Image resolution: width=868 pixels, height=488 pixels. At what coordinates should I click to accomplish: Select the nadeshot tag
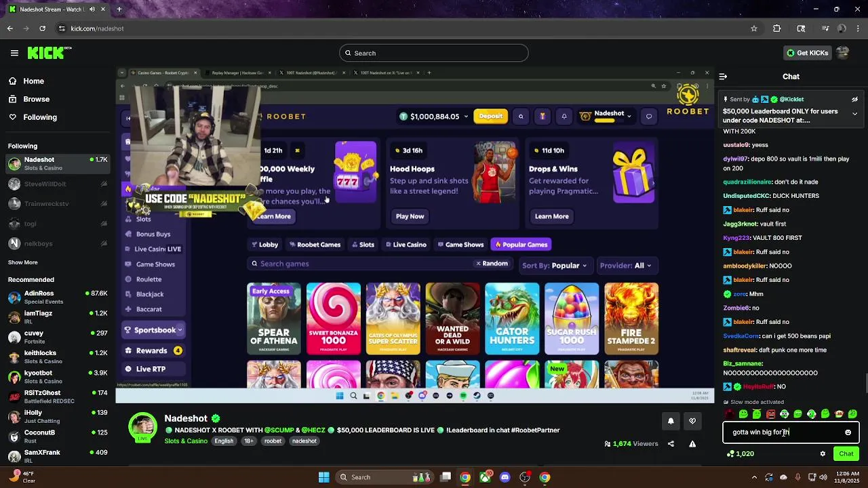[x=304, y=441]
